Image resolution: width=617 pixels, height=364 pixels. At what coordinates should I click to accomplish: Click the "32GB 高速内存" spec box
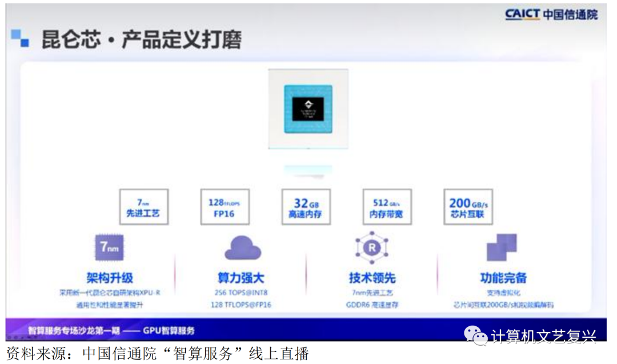306,207
